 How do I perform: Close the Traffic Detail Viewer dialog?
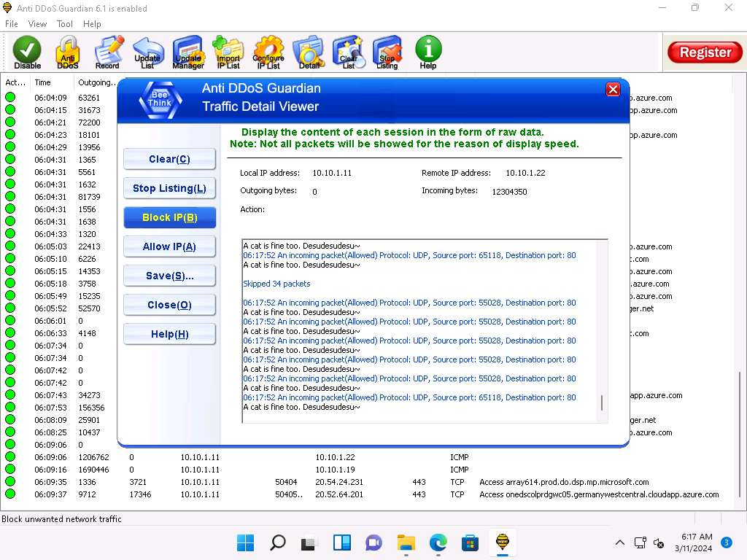(x=613, y=89)
